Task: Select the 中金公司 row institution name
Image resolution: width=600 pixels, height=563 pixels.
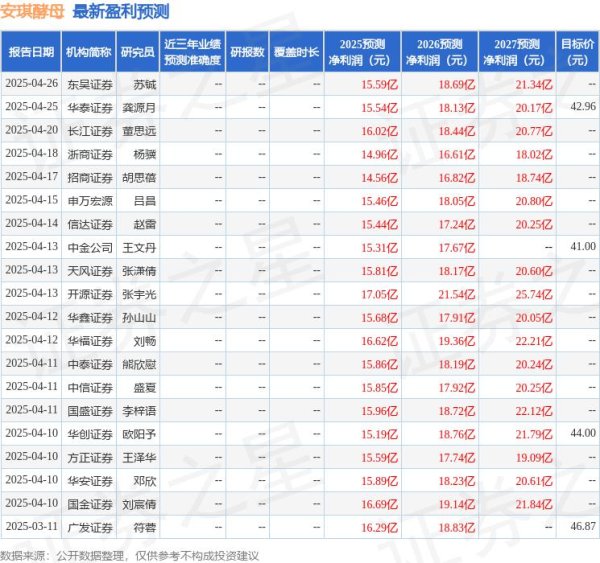Action: pyautogui.click(x=88, y=246)
